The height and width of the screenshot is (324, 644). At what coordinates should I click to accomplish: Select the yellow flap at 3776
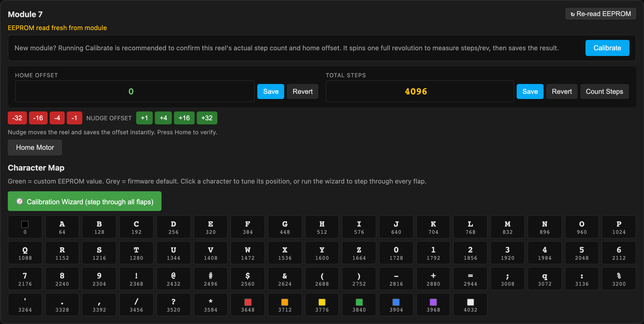(x=322, y=305)
